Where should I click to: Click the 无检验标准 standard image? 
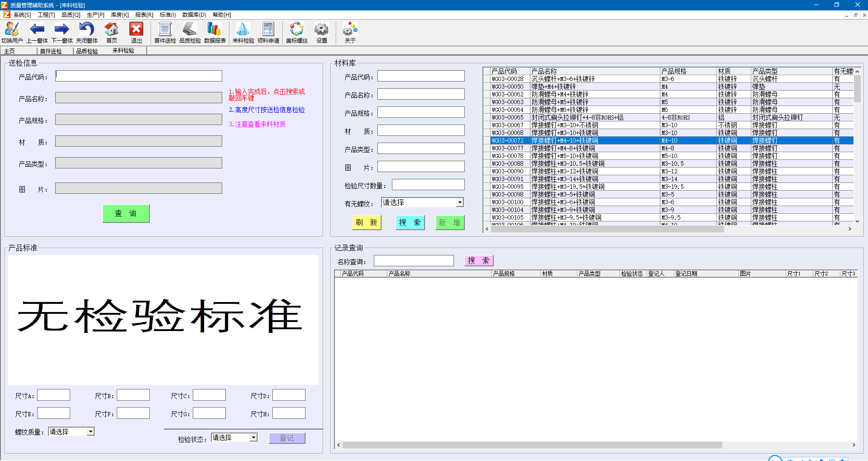pos(163,320)
